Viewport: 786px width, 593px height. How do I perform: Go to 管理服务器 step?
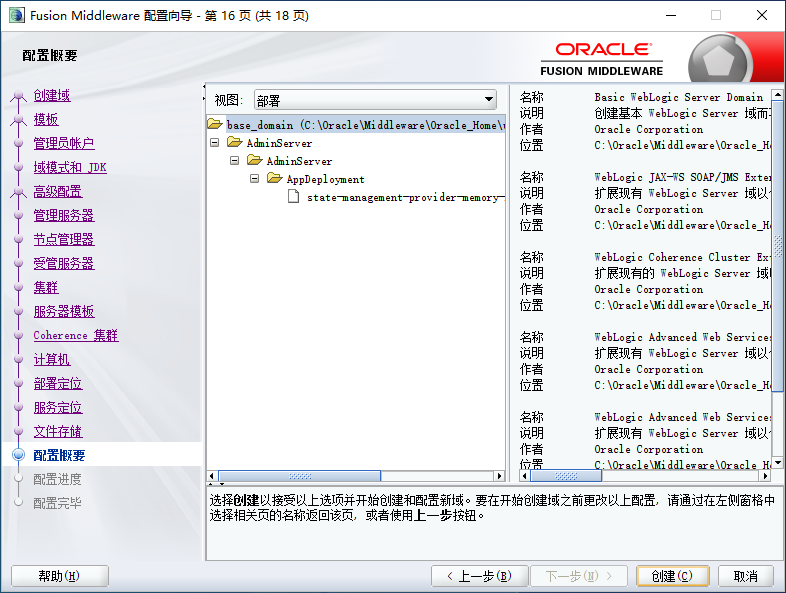(64, 216)
